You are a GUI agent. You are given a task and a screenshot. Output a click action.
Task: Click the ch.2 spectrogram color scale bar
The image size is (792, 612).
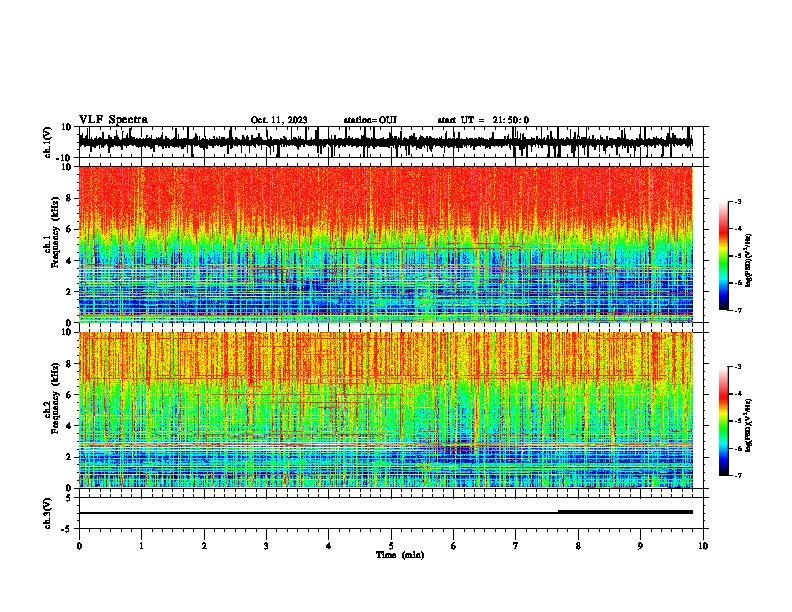click(724, 421)
